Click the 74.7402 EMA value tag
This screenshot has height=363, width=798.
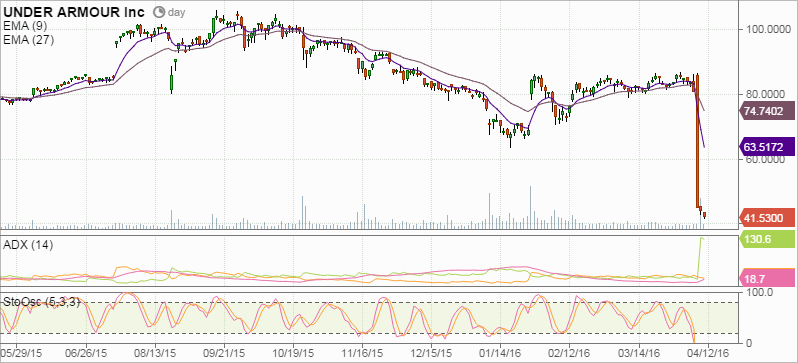pyautogui.click(x=767, y=110)
